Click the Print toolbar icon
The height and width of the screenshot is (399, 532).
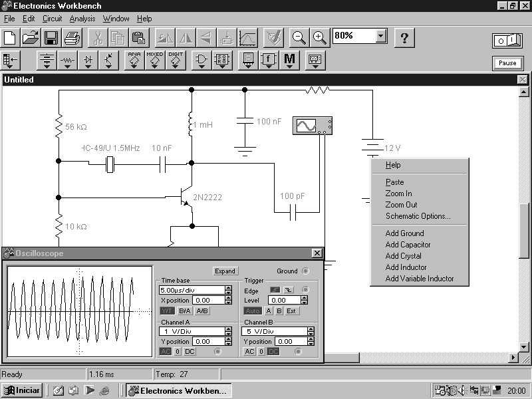(x=72, y=38)
